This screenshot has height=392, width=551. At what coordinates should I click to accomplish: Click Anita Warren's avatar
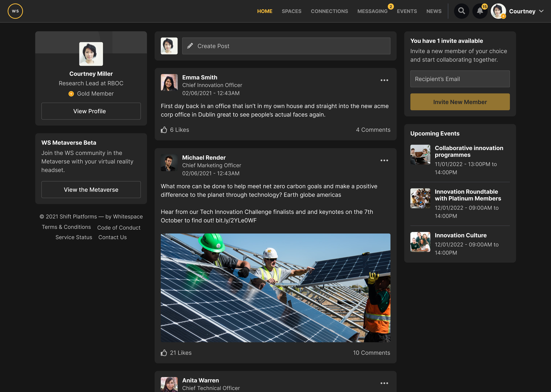(169, 385)
